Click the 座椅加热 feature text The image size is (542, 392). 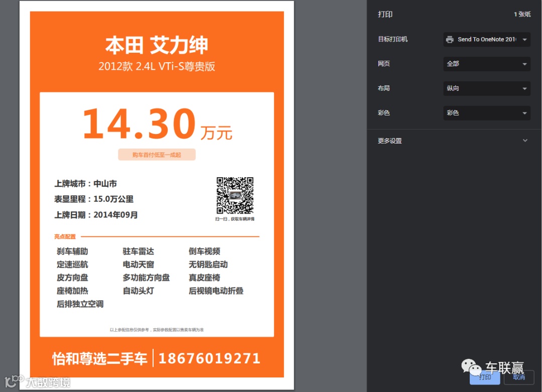coord(72,291)
